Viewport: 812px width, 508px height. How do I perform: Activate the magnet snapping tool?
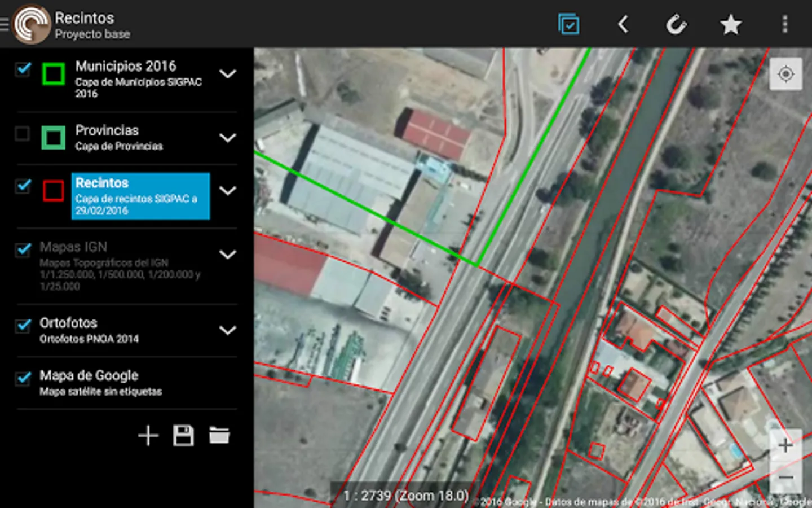(x=676, y=24)
